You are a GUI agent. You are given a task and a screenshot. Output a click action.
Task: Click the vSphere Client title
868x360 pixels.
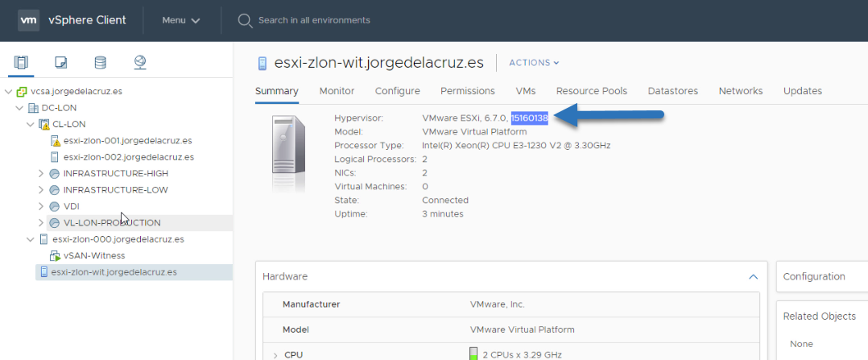(x=88, y=20)
